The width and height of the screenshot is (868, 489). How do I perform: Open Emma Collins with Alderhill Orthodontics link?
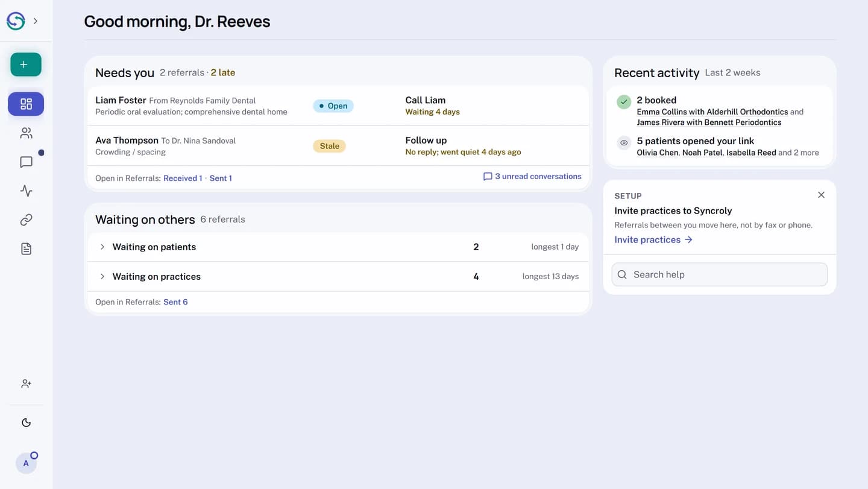712,112
